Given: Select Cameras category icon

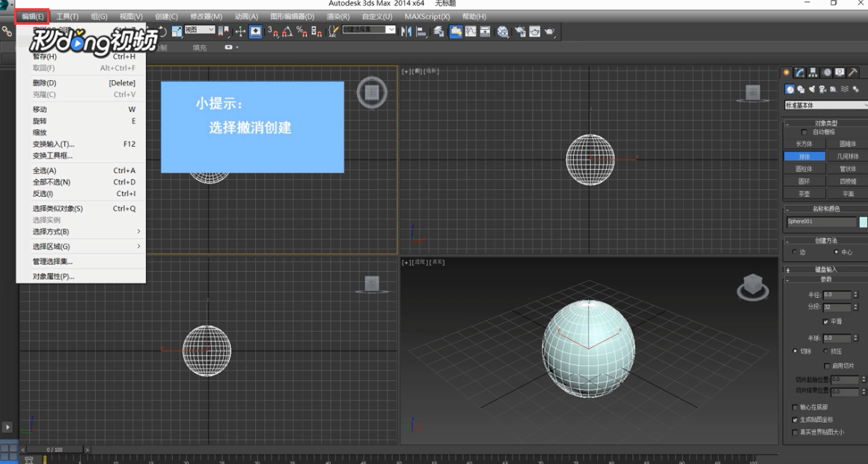Looking at the screenshot, I should (x=822, y=89).
